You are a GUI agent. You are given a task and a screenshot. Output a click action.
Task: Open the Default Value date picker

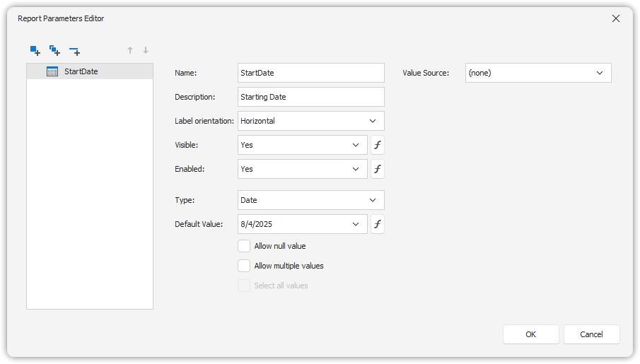click(x=356, y=224)
